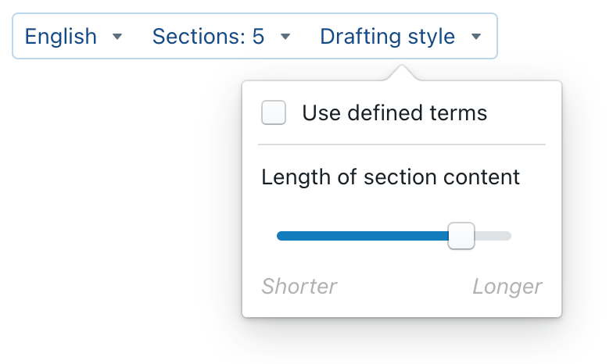Click the blue filled part of slider track
Screen dimensions: 613x364
tap(360, 236)
